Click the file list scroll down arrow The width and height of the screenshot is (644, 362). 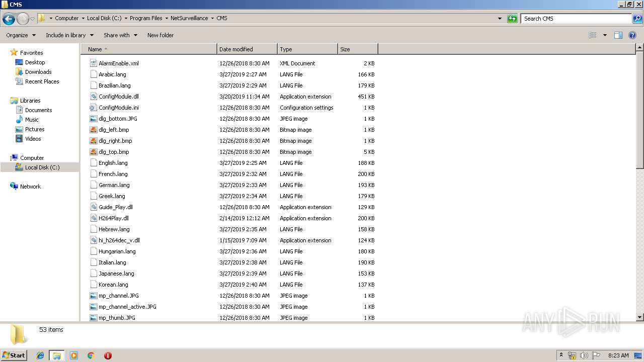coord(640,317)
